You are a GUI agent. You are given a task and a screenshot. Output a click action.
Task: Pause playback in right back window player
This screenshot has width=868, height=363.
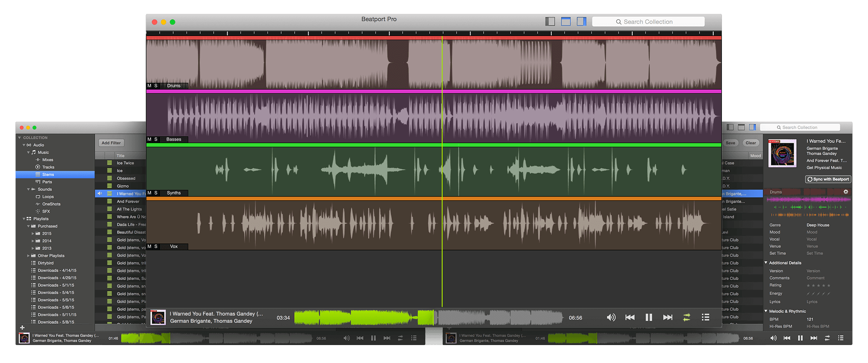[x=800, y=338]
